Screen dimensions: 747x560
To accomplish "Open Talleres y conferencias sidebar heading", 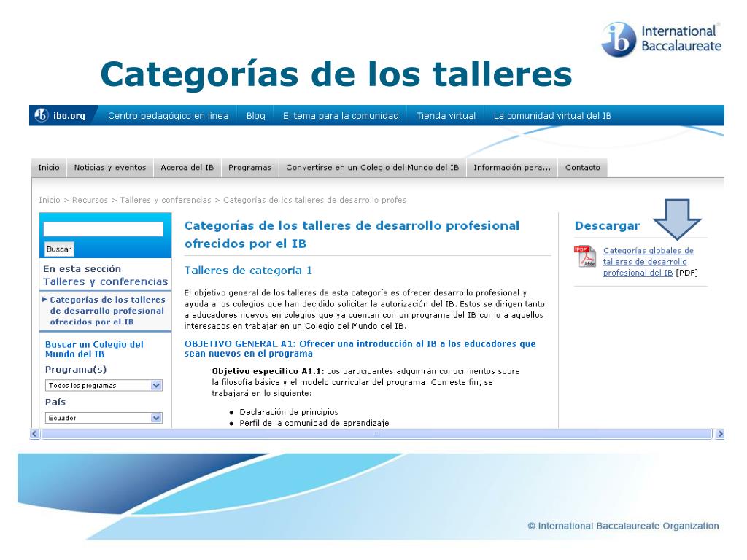I will 106,281.
